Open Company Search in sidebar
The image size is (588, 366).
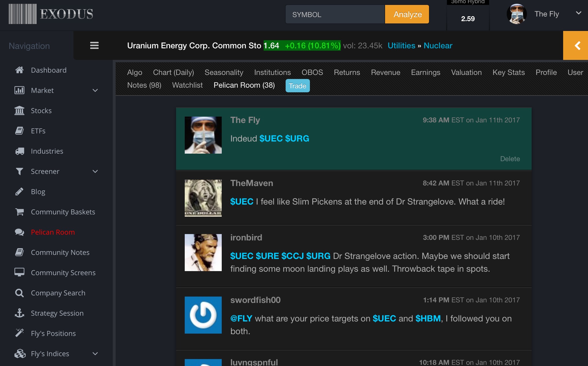pos(58,293)
